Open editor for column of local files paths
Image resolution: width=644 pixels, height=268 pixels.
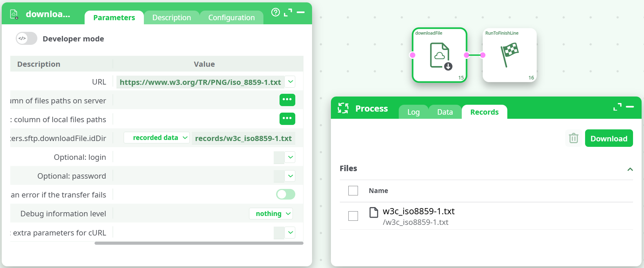(x=287, y=119)
